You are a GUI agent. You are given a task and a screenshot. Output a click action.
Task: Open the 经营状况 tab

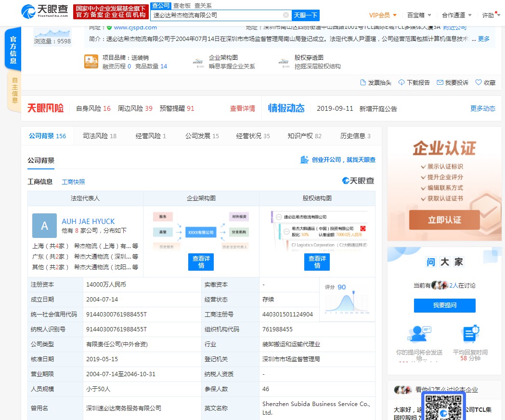pos(253,136)
